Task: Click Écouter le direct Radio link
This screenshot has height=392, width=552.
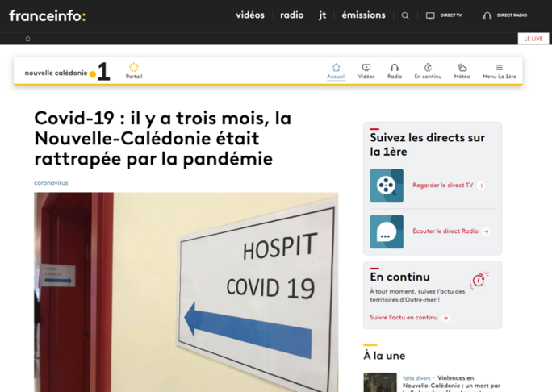Action: [445, 231]
